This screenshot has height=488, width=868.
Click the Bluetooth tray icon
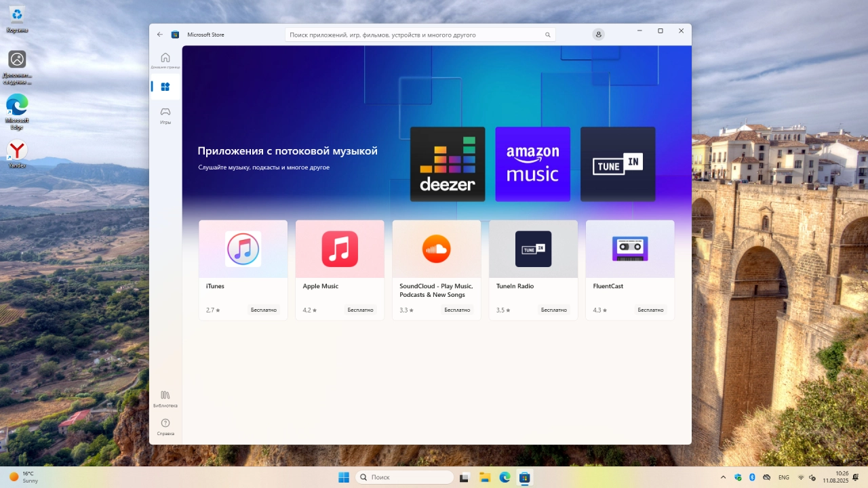[752, 477]
